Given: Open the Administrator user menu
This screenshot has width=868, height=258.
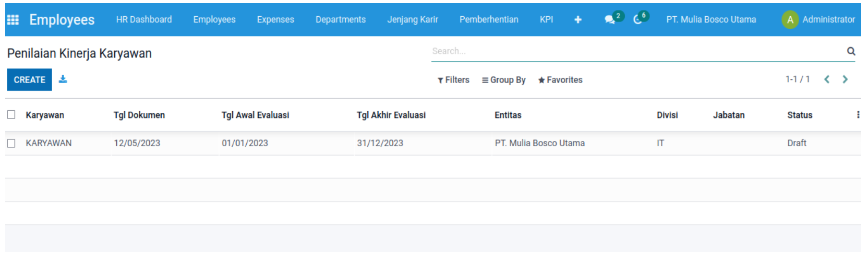Looking at the screenshot, I should pos(818,20).
